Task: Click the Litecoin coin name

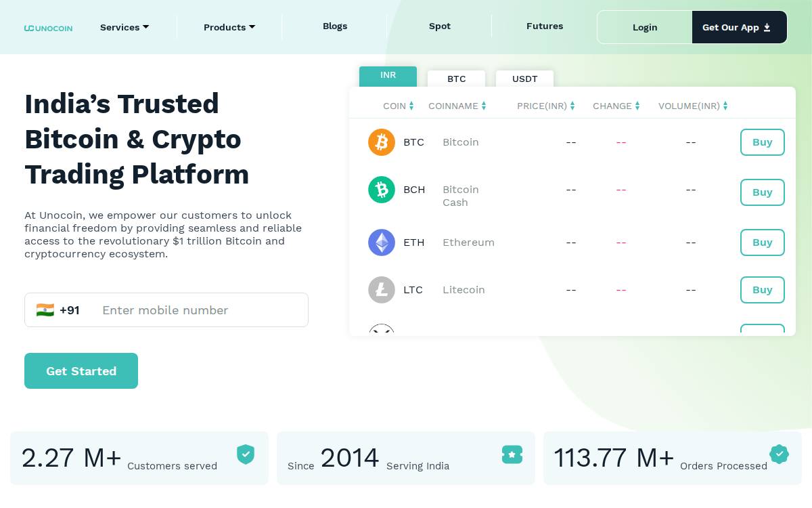Action: (464, 290)
